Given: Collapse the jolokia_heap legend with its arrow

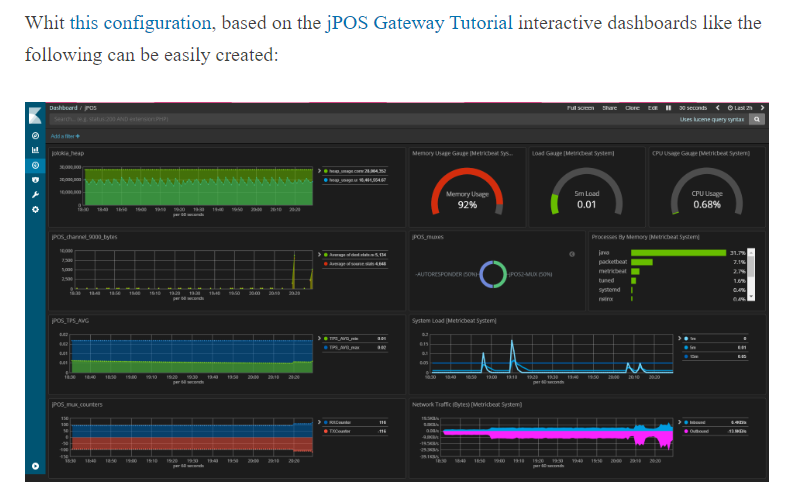Looking at the screenshot, I should (318, 171).
